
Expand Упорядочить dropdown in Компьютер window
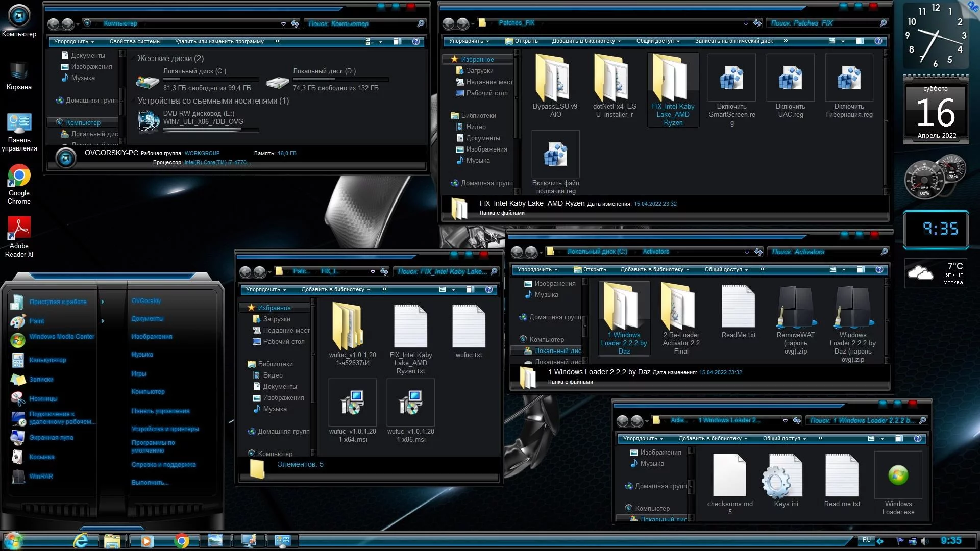coord(74,42)
